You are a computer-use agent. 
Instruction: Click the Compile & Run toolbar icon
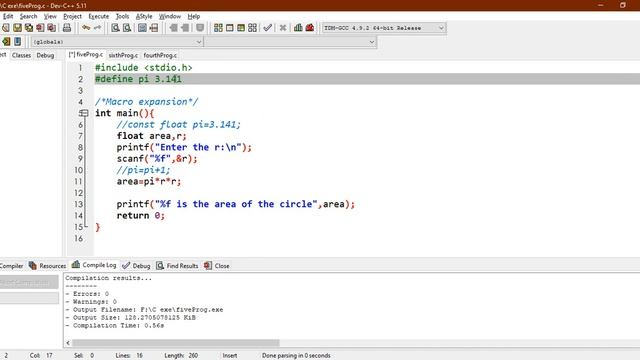(241, 28)
